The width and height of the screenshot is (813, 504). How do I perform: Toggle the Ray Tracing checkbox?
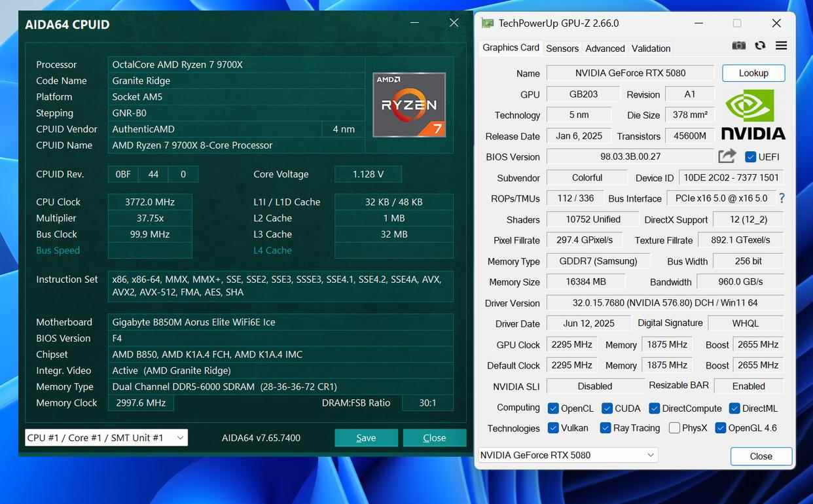[x=605, y=428]
